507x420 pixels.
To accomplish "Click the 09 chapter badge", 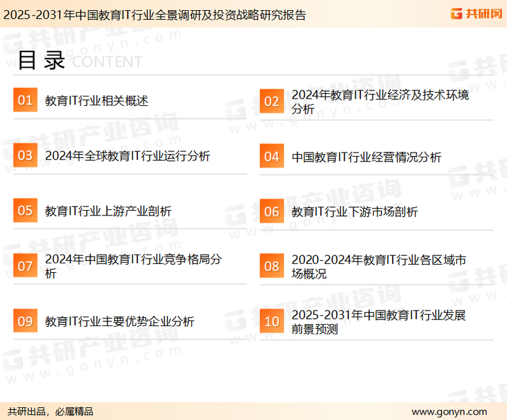I will tap(25, 321).
